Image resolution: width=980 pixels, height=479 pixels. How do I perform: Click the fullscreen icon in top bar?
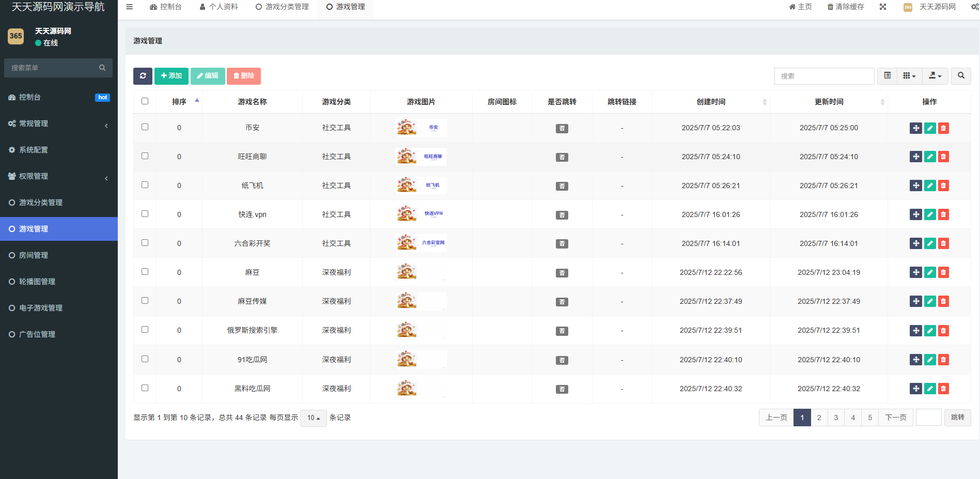[x=883, y=7]
